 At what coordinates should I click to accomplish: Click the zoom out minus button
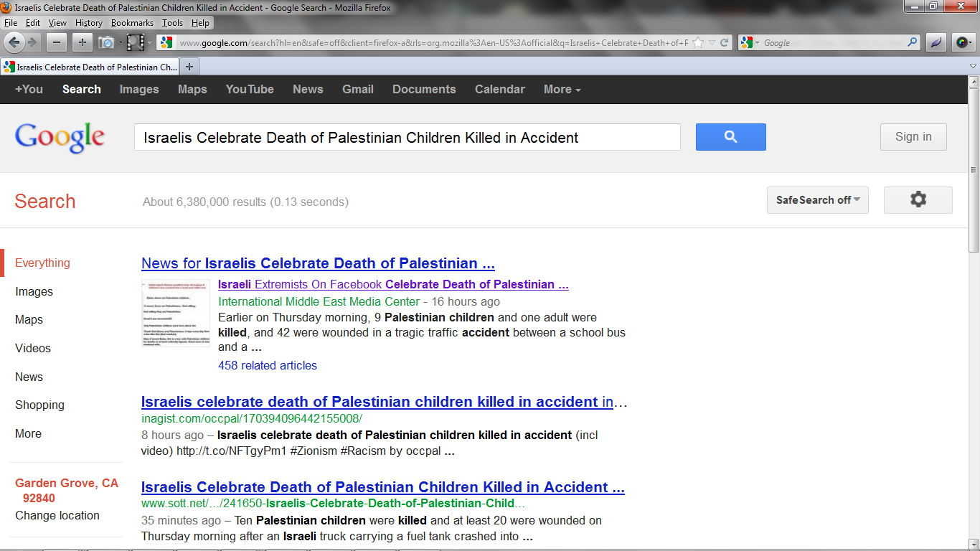click(57, 42)
